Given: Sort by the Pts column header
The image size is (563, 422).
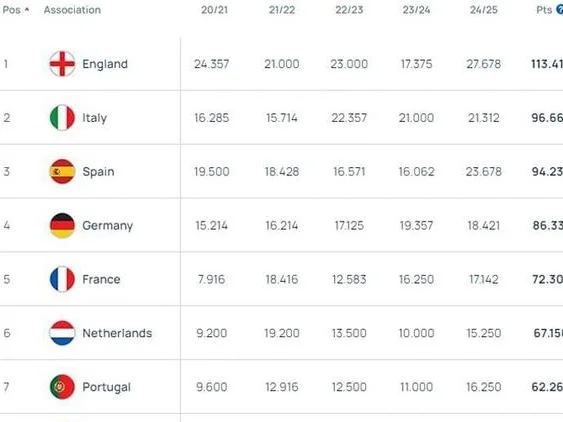Looking at the screenshot, I should click(x=544, y=10).
